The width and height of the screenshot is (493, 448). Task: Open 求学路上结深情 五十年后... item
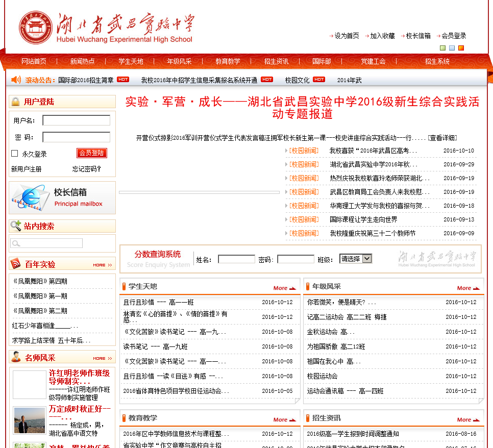(x=51, y=340)
